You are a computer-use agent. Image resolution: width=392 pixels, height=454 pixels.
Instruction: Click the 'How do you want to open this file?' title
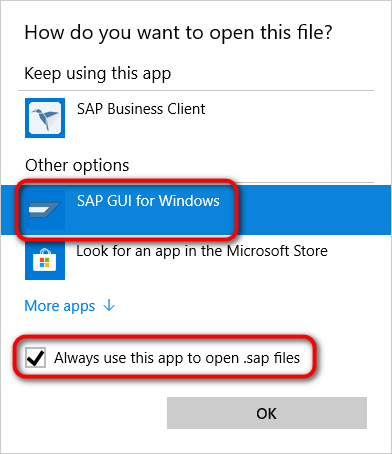pyautogui.click(x=178, y=33)
